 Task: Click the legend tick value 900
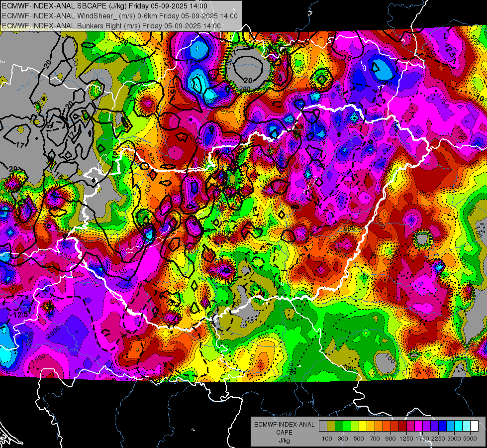click(390, 439)
